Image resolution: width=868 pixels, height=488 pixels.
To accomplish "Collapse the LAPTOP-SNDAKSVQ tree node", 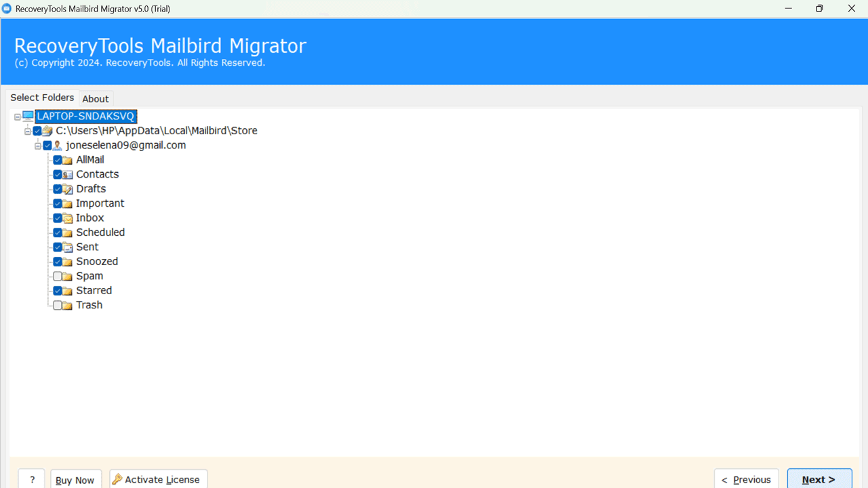I will [18, 117].
